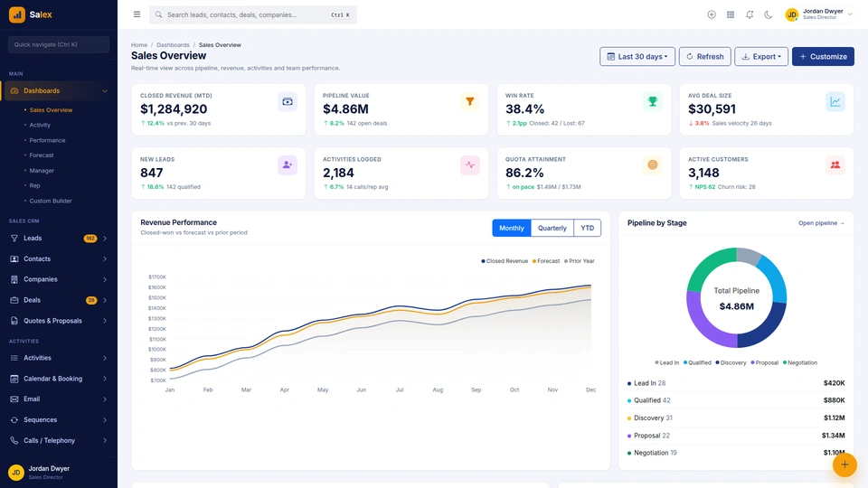The width and height of the screenshot is (868, 488).
Task: Expand the Leads submenu chevron
Action: coord(105,239)
